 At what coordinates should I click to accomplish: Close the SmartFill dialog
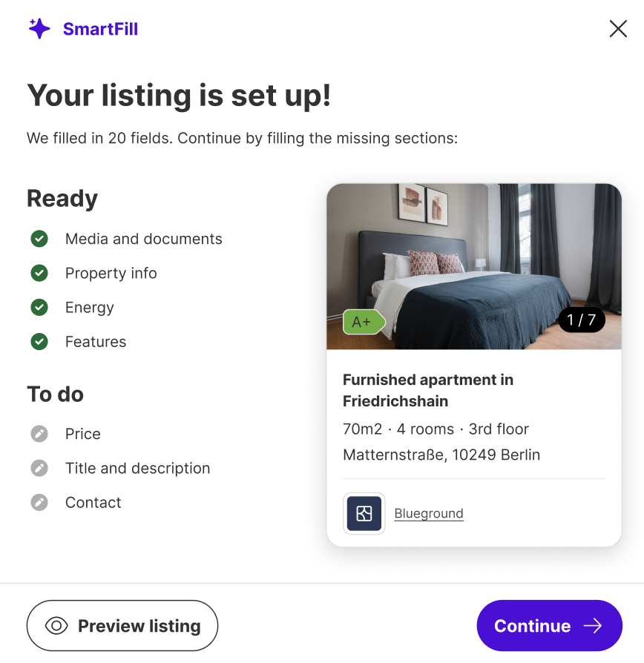click(617, 29)
